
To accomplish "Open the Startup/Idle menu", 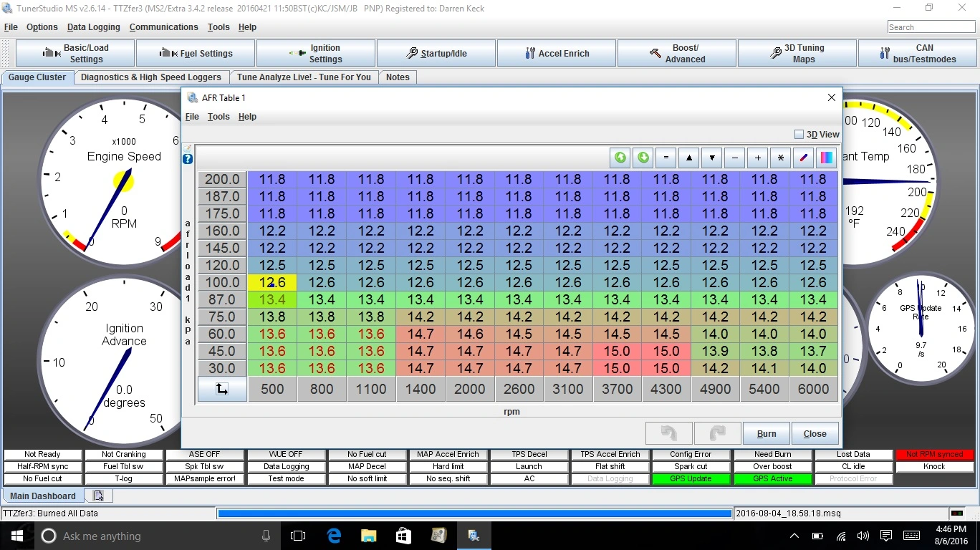I will 436,54.
